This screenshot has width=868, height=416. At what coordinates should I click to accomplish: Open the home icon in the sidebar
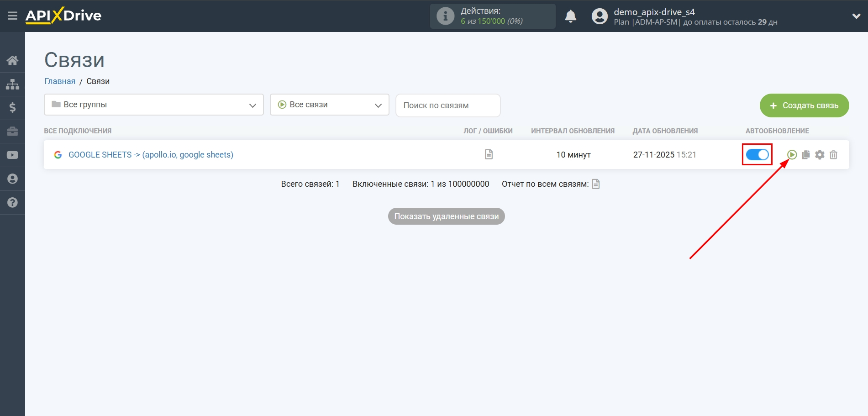(12, 60)
